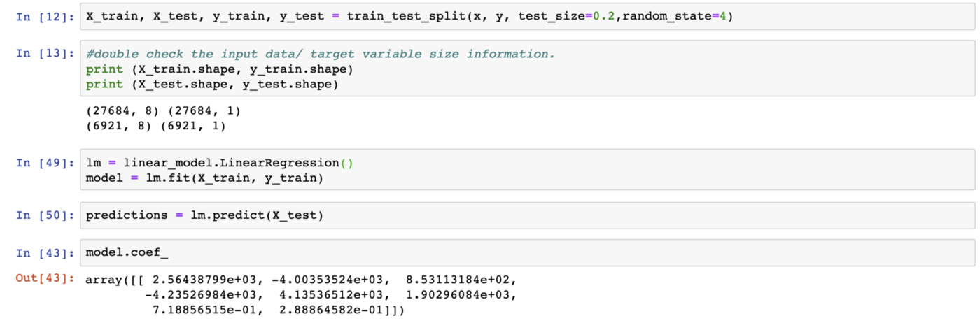Click the print X_test.shape code line
Image resolution: width=980 pixels, height=323 pixels.
tap(211, 85)
